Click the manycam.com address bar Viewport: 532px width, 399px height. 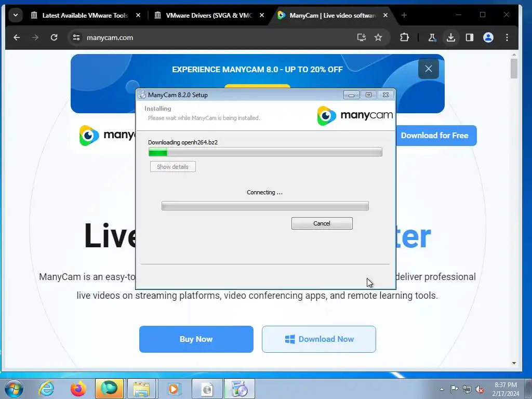pyautogui.click(x=217, y=37)
